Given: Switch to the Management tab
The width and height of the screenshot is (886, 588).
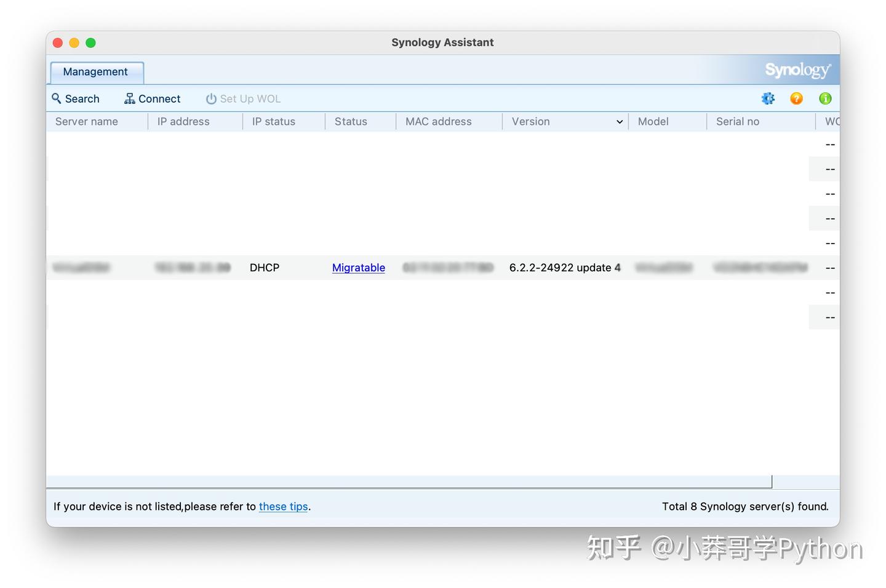Looking at the screenshot, I should [x=95, y=71].
